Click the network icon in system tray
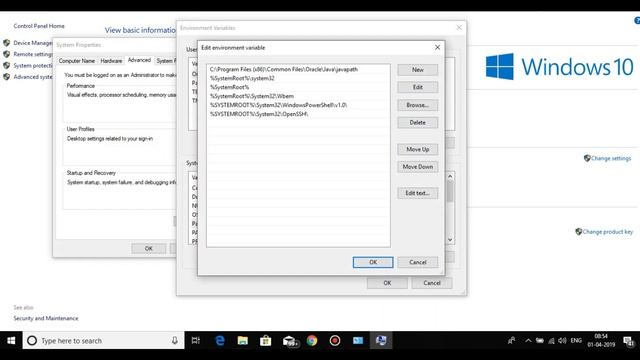Viewport: 640px width, 360px height. coord(551,340)
